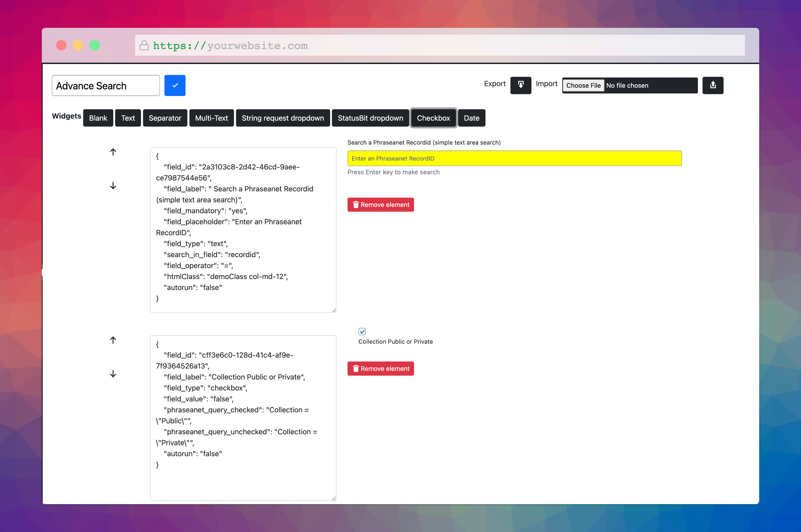Click the JSON editor for the recordid field
801x532 pixels.
click(x=243, y=230)
